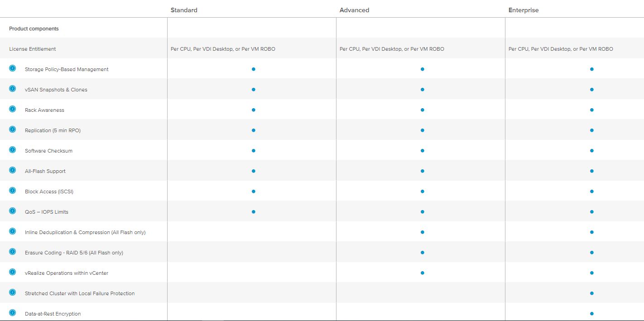Show info for QoS – IOPS Limits
This screenshot has width=644, height=321.
coord(12,211)
